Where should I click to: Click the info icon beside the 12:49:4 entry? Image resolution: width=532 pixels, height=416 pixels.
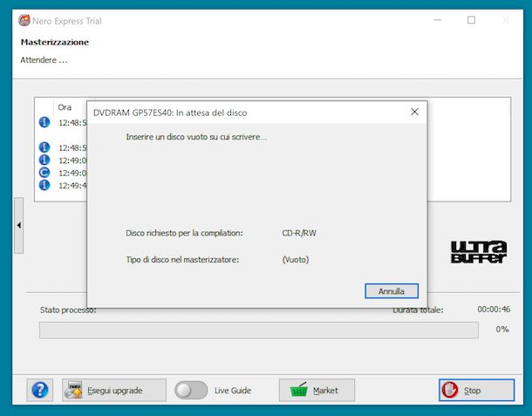tap(44, 185)
